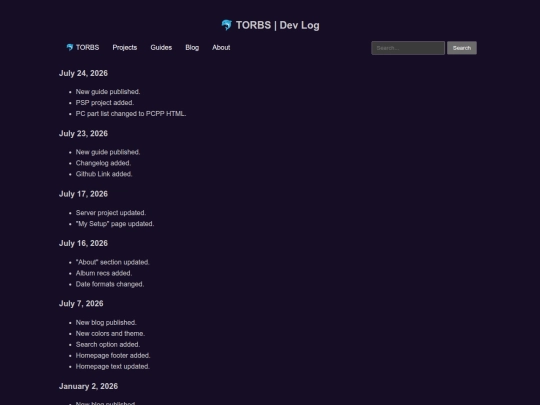Screen dimensions: 540x405
Task: Click "Server project updated." entry
Action: (x=111, y=213)
